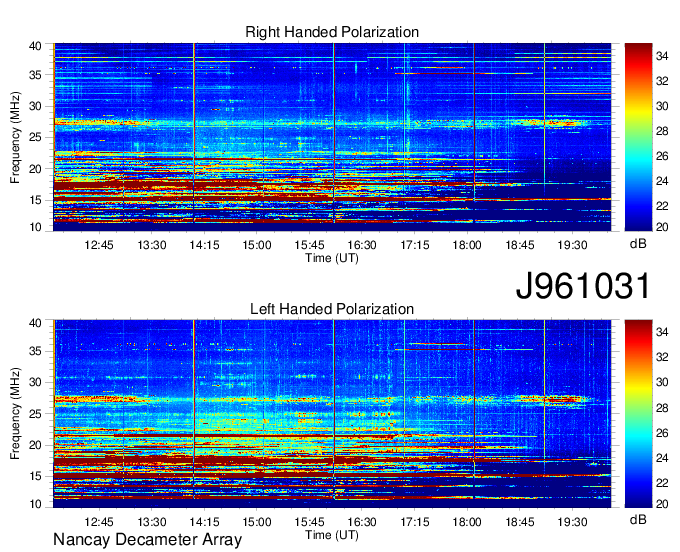Click the 14:15 time tick of Right Handed plot
This screenshot has height=552, width=680.
(204, 245)
